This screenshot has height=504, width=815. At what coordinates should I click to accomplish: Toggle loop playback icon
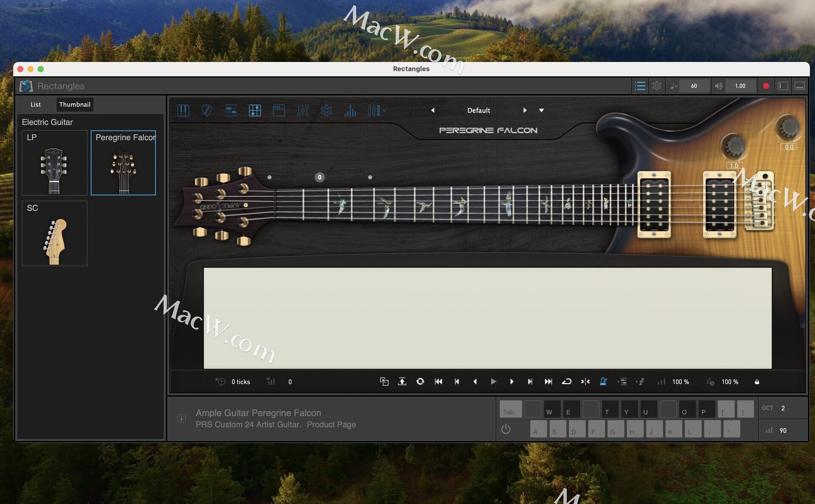567,382
